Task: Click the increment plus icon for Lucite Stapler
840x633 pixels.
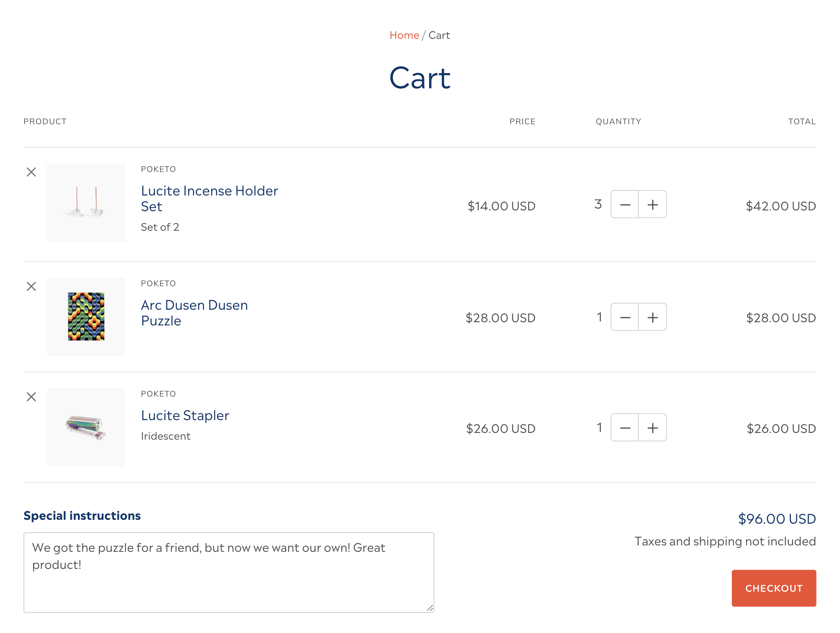Action: coord(652,428)
